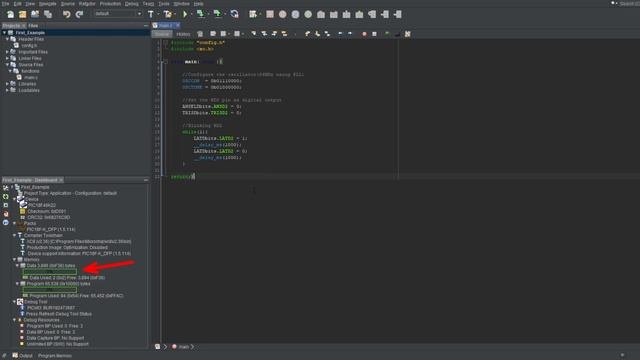Run the main project with the green arrow
This screenshot has height=360, width=640.
pos(185,14)
